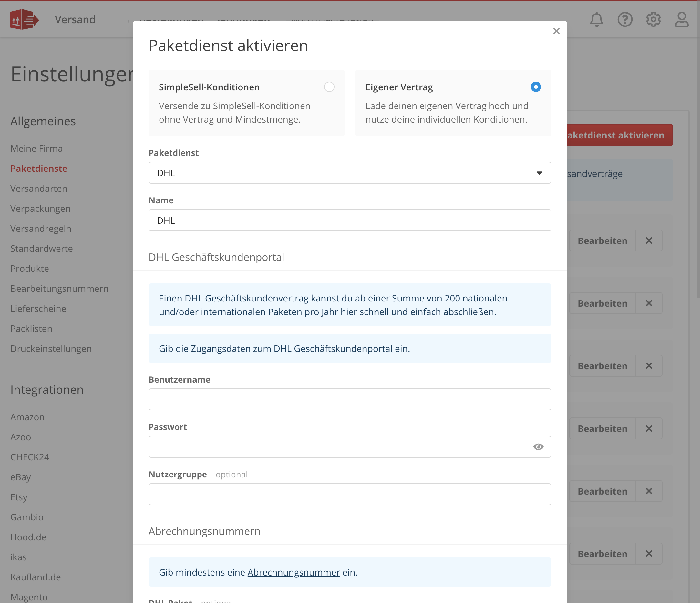Click the red Paketdienst aktivieren button
This screenshot has width=700, height=603.
tap(620, 135)
